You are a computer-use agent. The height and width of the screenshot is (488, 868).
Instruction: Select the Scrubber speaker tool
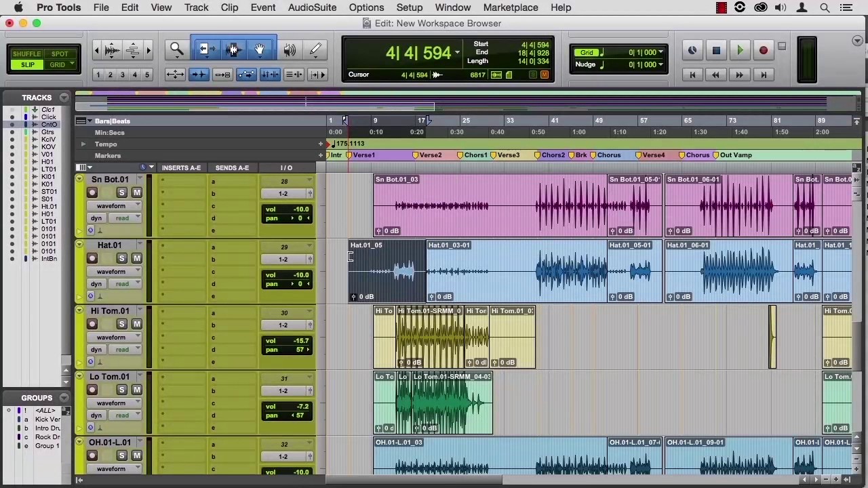point(290,49)
